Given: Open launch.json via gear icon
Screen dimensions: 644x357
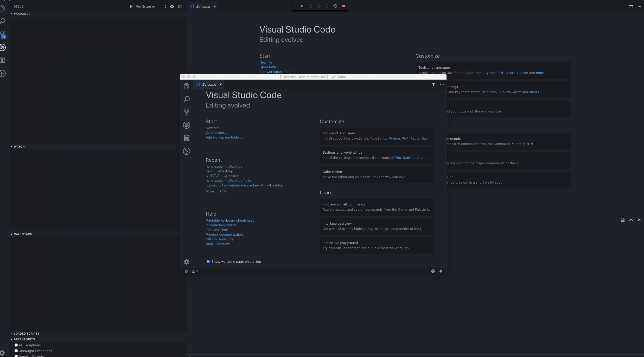Looking at the screenshot, I should [172, 7].
